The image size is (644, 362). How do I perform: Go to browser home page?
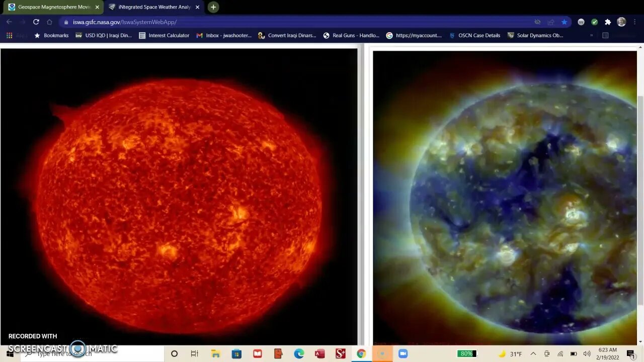point(49,22)
